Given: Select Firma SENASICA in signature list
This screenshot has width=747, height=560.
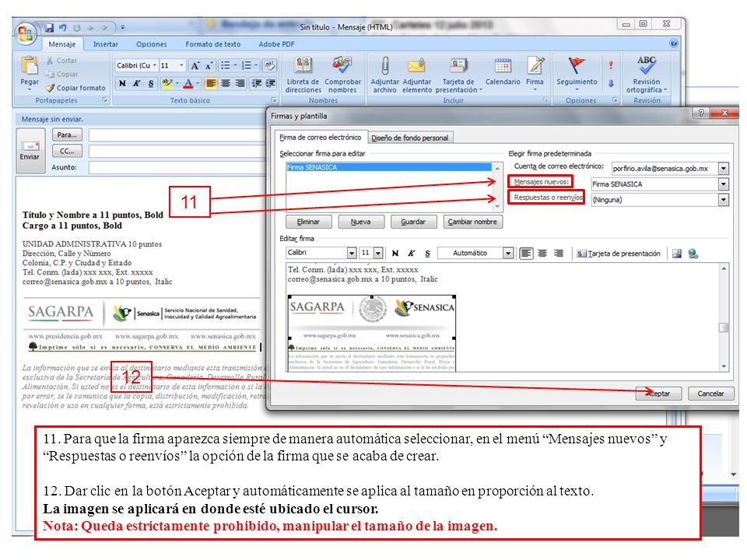Looking at the screenshot, I should coord(389,167).
